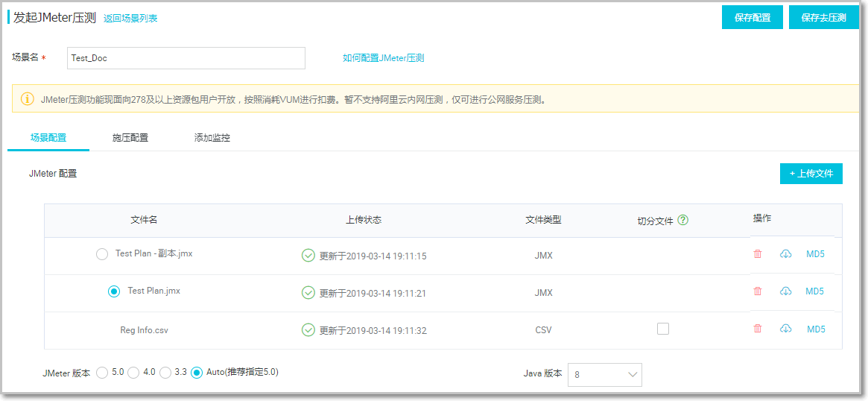Delete the Test Plan - 副本.jmx file
The image size is (868, 401).
coord(758,254)
